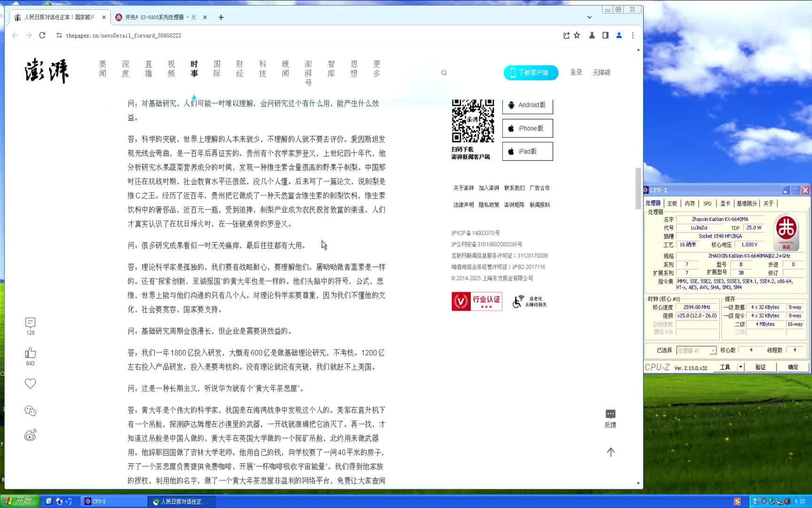Share the article to Weibo

[30, 436]
